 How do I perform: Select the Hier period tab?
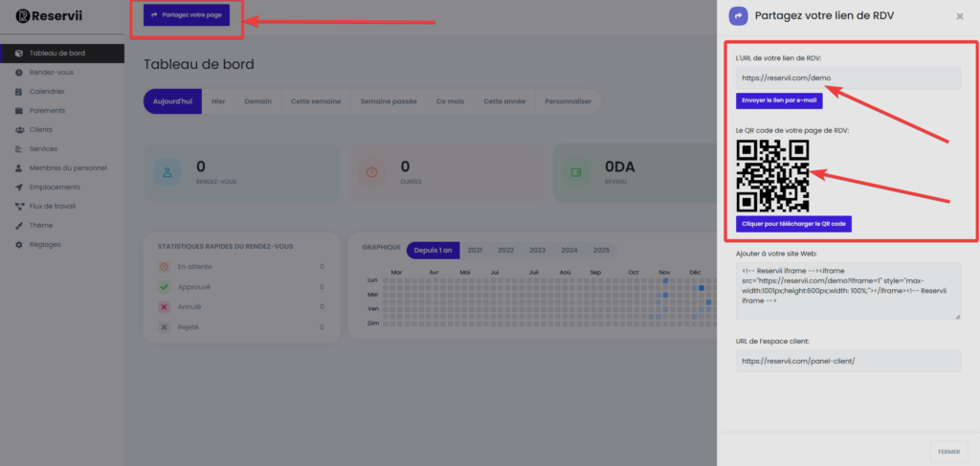(x=218, y=101)
